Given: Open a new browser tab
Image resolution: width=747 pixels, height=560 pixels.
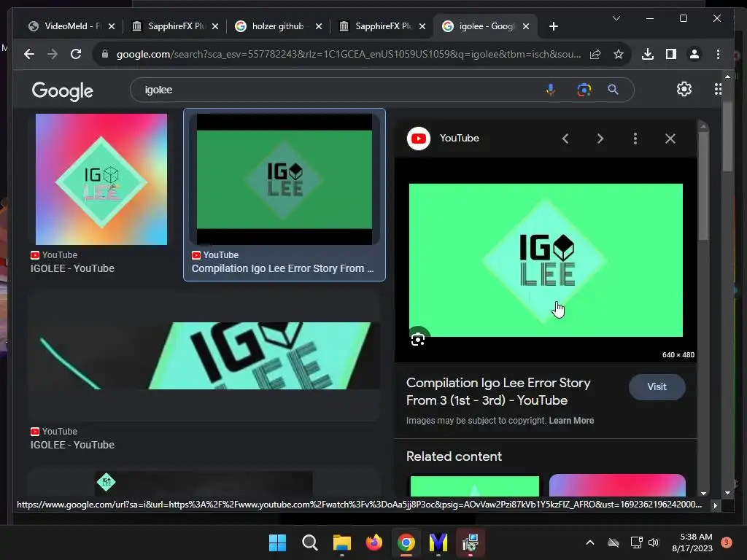Looking at the screenshot, I should (x=553, y=26).
